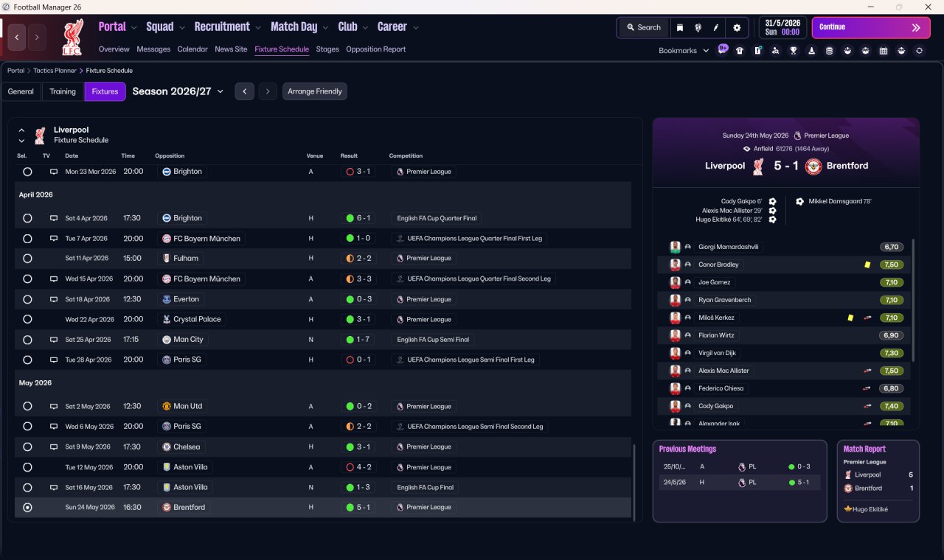Image resolution: width=944 pixels, height=560 pixels.
Task: Select the Man Utd 2 May fixture radio button
Action: [27, 406]
